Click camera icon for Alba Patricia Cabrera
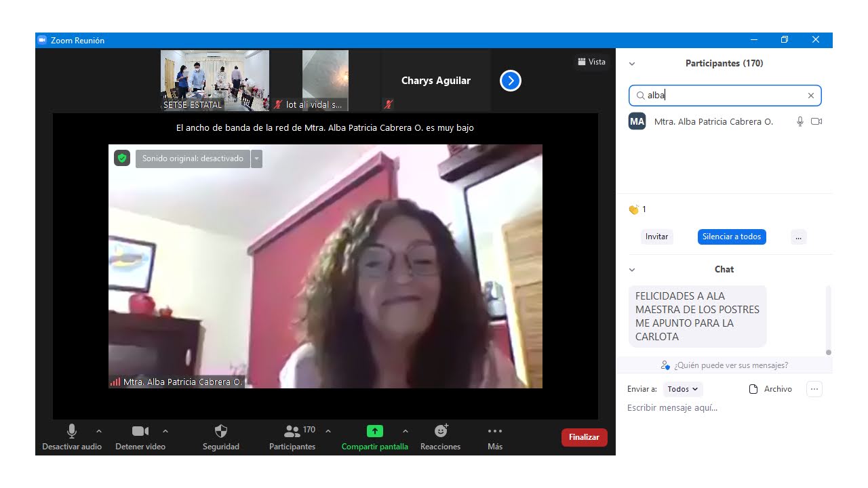Viewport: 868px width, 488px height. click(x=816, y=121)
